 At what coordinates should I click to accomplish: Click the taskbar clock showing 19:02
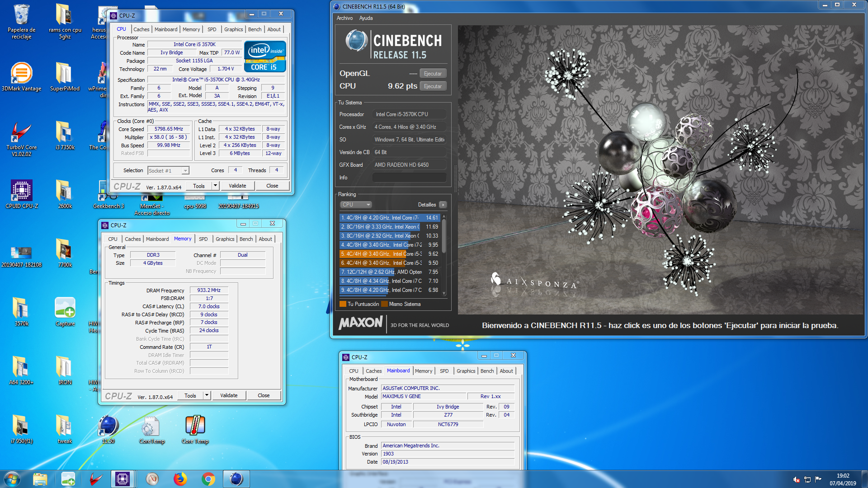coord(843,479)
